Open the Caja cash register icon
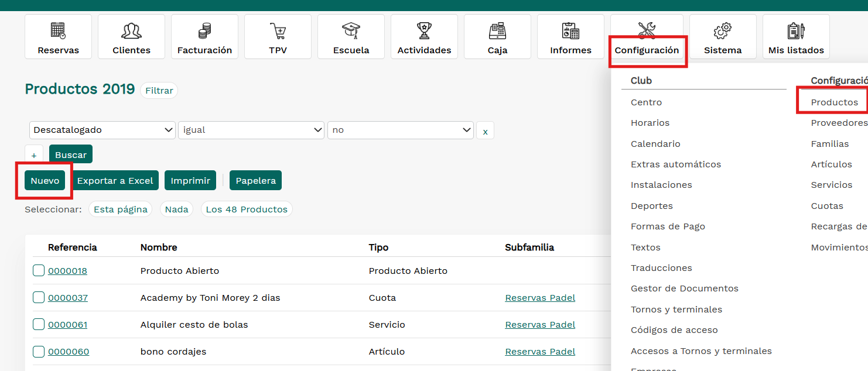This screenshot has height=371, width=868. point(497,30)
